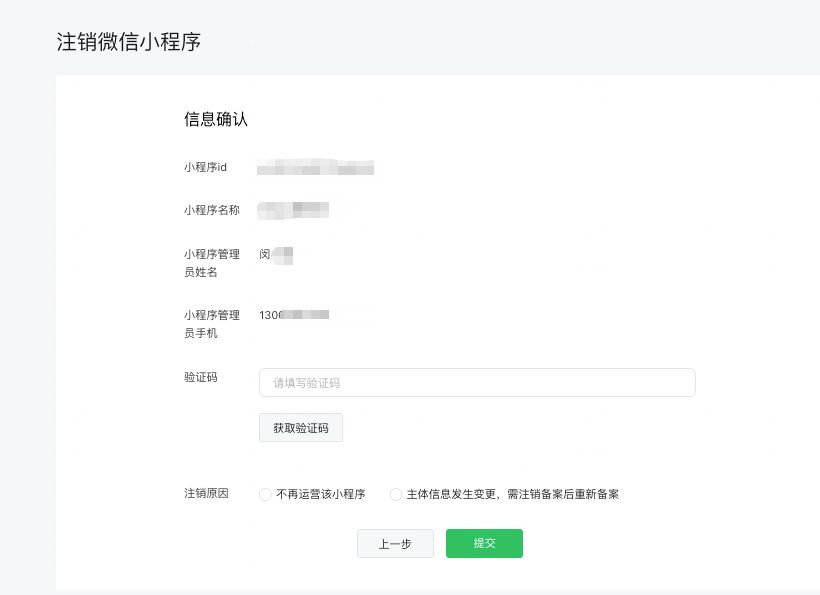
Task: Click the blurred 小程序名称 value
Action: (x=293, y=210)
